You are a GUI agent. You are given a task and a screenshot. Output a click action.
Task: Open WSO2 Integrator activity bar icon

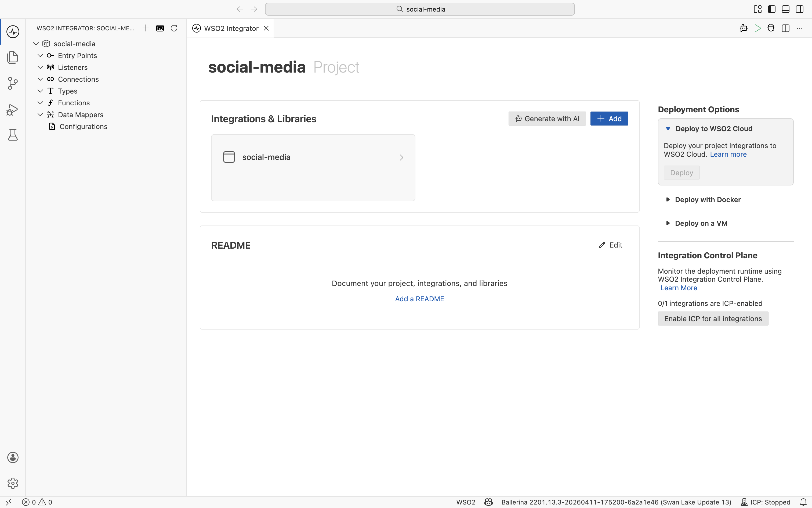[13, 32]
